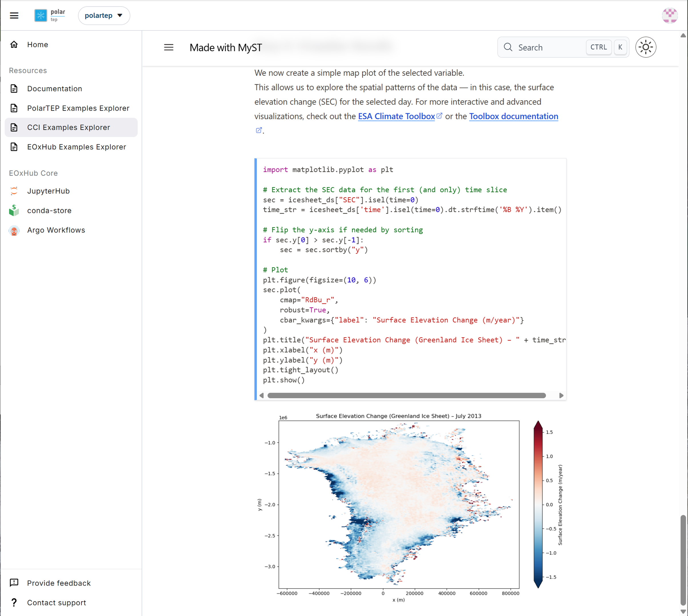
Task: Open the Toolbox documentation link
Action: (x=513, y=116)
